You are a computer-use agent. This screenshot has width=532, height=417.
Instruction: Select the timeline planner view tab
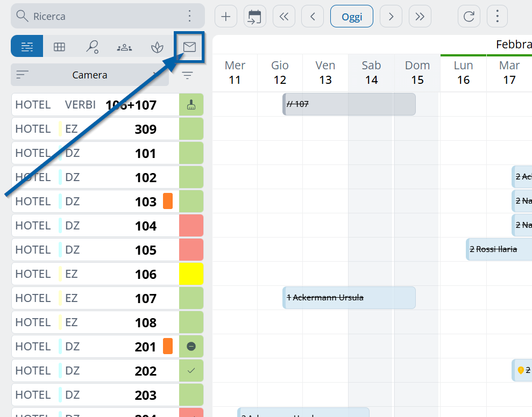(x=27, y=47)
